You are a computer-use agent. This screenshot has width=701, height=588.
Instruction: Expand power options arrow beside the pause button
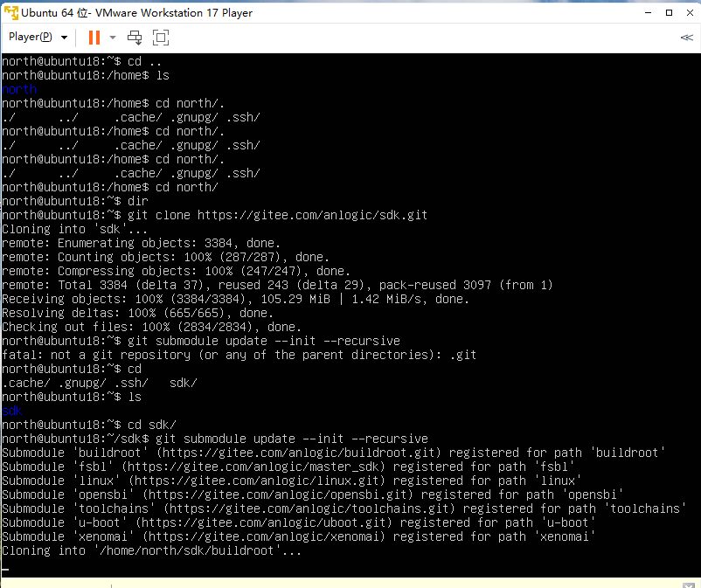coord(113,38)
